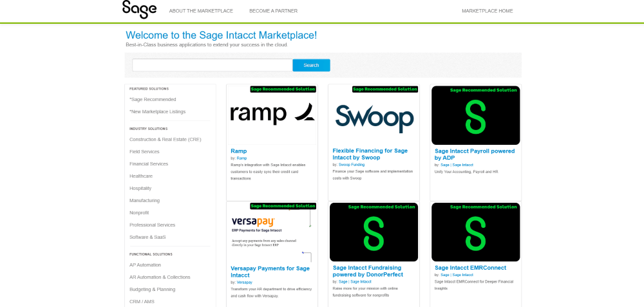Select Software & SaaS industry
Screen dimensions: 644x307
pyautogui.click(x=147, y=237)
